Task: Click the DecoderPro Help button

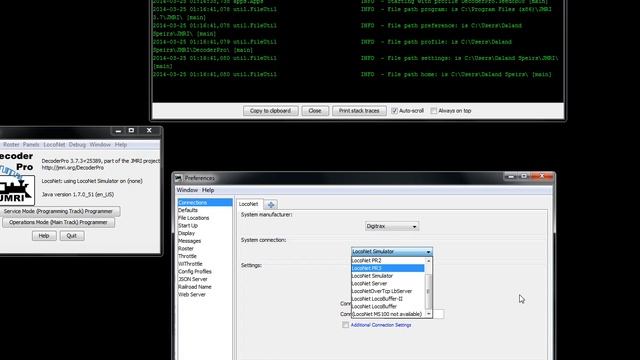Action: coord(44,236)
